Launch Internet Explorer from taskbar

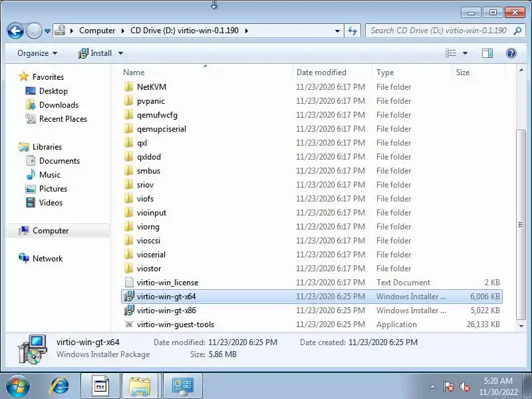click(60, 386)
